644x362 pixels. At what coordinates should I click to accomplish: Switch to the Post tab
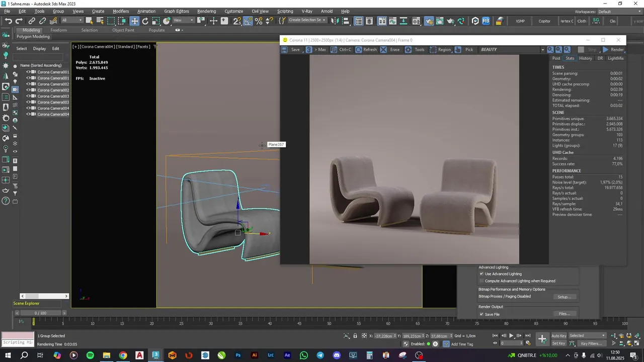pos(556,58)
